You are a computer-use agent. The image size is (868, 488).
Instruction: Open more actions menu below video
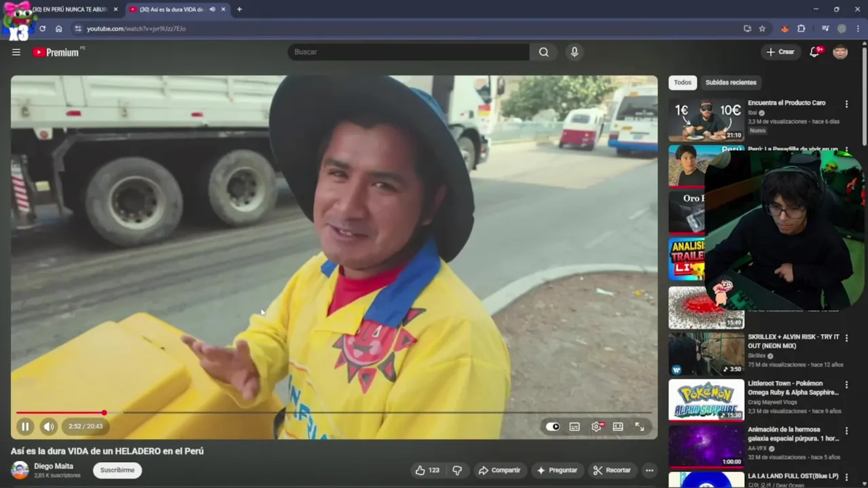tap(649, 470)
